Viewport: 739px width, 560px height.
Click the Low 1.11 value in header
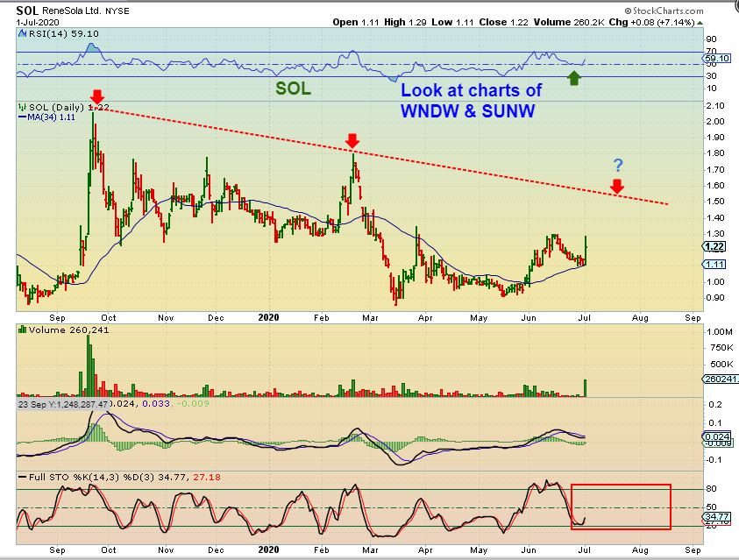pos(452,22)
